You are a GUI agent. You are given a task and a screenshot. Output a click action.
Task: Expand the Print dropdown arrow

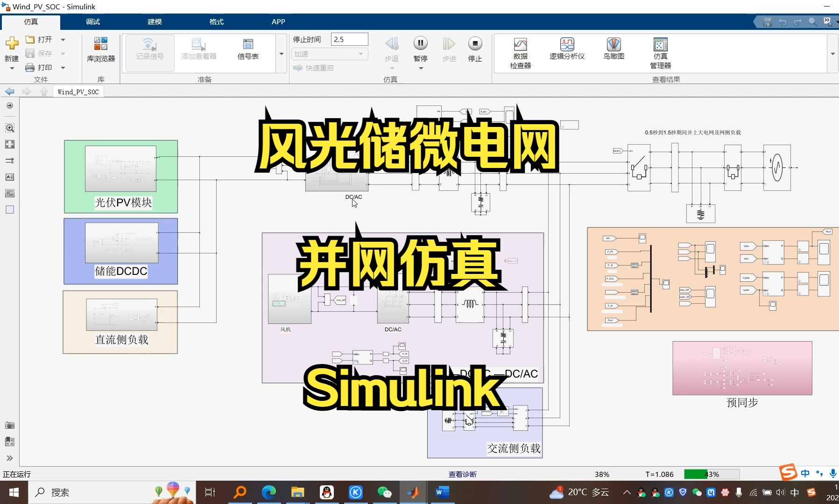pos(63,68)
